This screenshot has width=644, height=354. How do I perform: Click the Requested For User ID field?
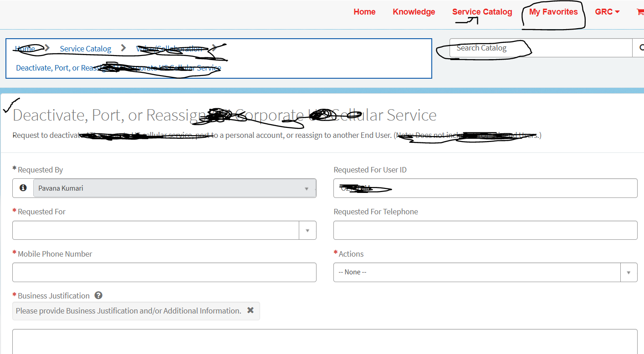[485, 188]
